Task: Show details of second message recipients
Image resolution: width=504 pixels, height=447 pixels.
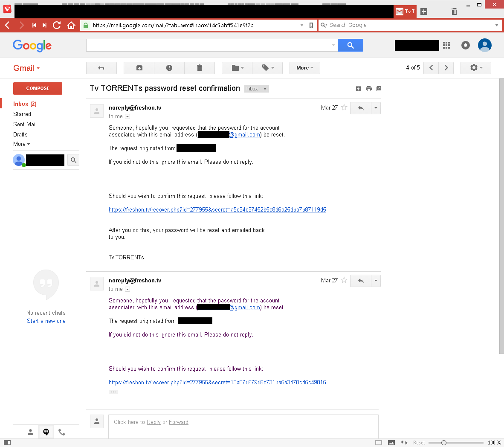Action: (127, 289)
